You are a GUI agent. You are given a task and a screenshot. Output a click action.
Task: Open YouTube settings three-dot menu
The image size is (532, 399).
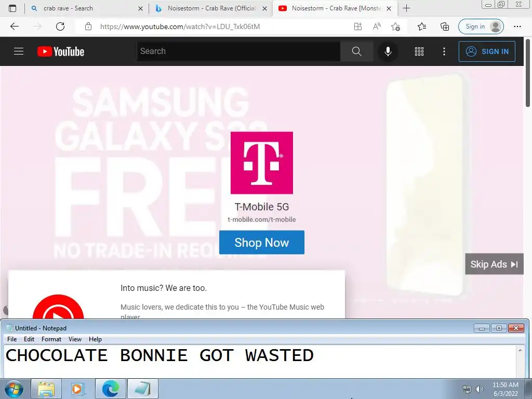444,51
